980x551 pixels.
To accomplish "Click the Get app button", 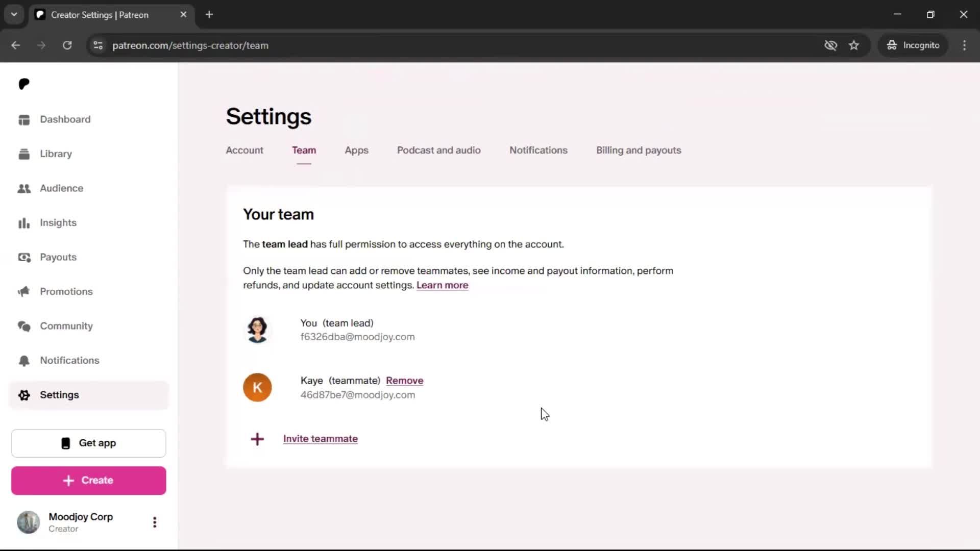I will pos(89,443).
